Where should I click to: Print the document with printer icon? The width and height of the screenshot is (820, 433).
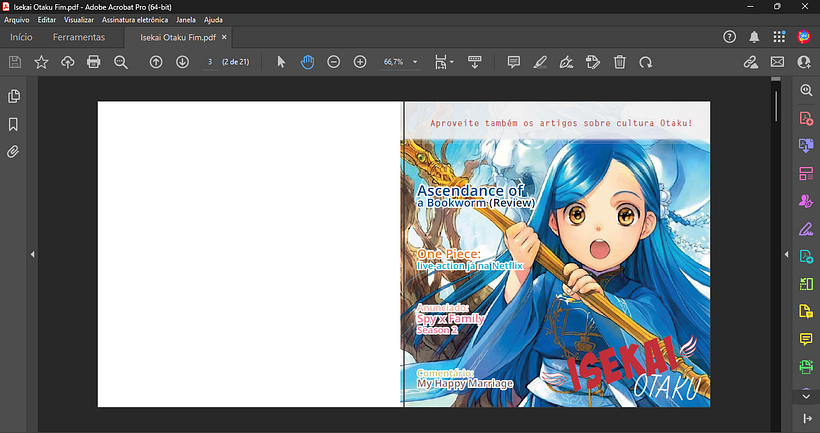(94, 62)
